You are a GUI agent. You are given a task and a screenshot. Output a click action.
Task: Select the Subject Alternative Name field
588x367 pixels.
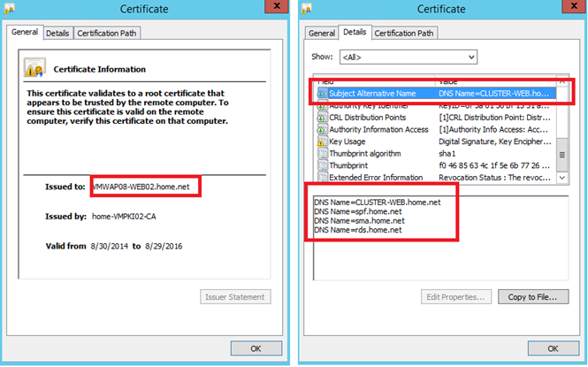[372, 94]
